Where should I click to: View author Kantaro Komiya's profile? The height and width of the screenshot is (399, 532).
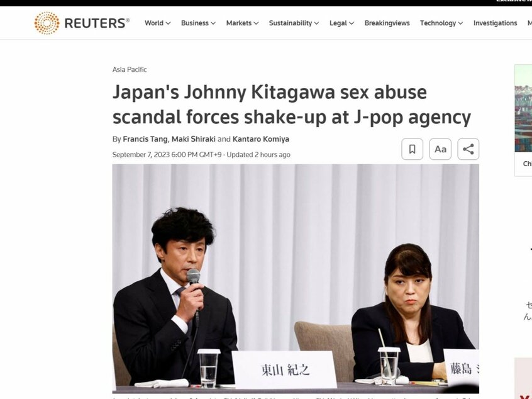click(x=261, y=139)
